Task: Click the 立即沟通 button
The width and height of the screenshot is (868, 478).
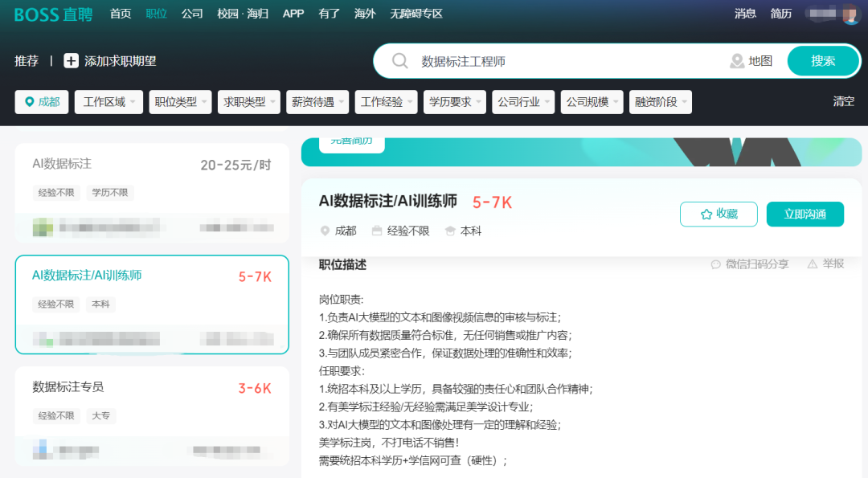Action: [805, 214]
